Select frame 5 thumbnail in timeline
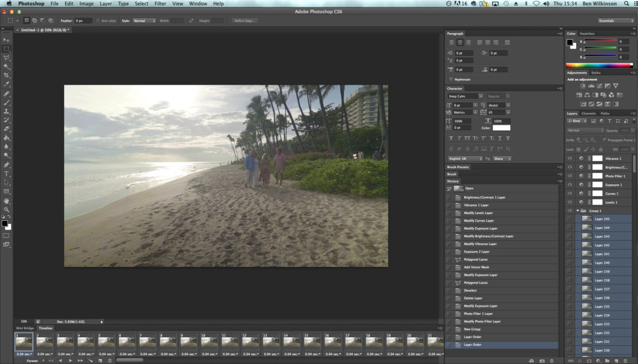Viewport: 638px width, 364px height. pyautogui.click(x=107, y=342)
